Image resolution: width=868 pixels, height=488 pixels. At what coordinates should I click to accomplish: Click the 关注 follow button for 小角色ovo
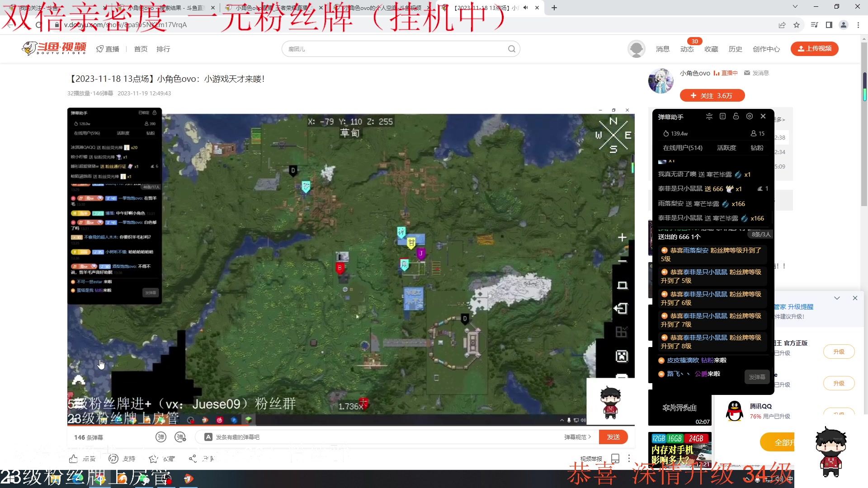click(712, 95)
